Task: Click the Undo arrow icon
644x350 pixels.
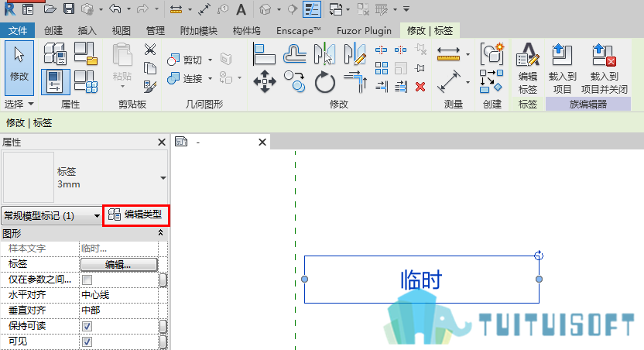Action: coord(115,9)
